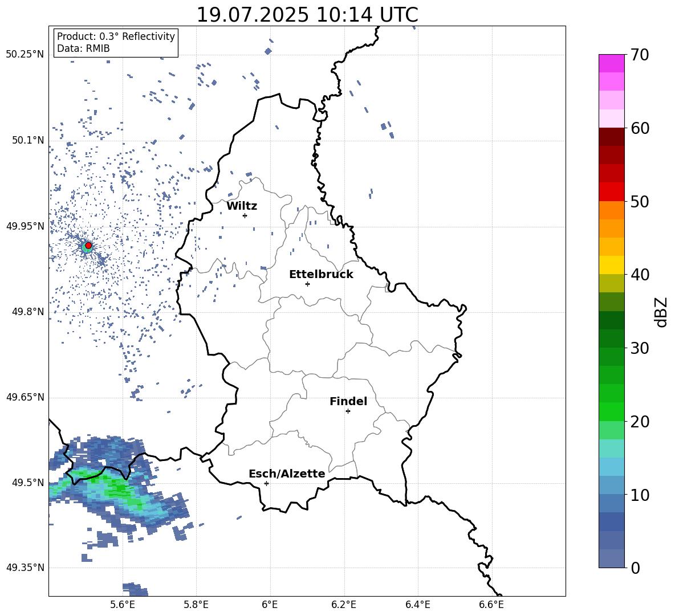
Task: Click the yellow colorbar segment above 40
Action: point(611,265)
